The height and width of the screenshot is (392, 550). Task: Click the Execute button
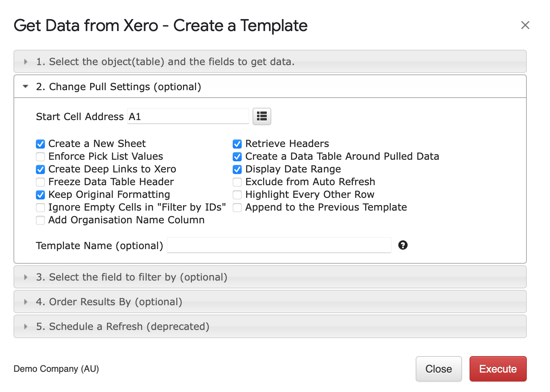[x=498, y=369]
